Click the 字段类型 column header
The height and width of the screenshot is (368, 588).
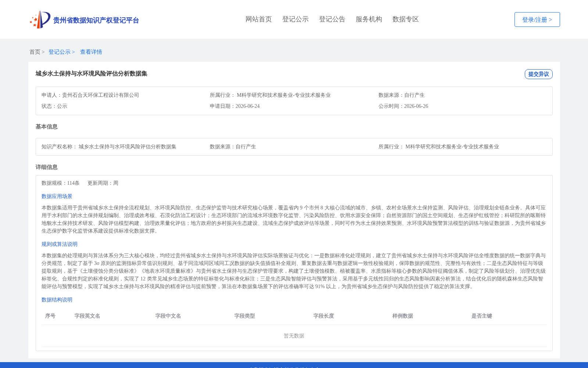pyautogui.click(x=245, y=316)
